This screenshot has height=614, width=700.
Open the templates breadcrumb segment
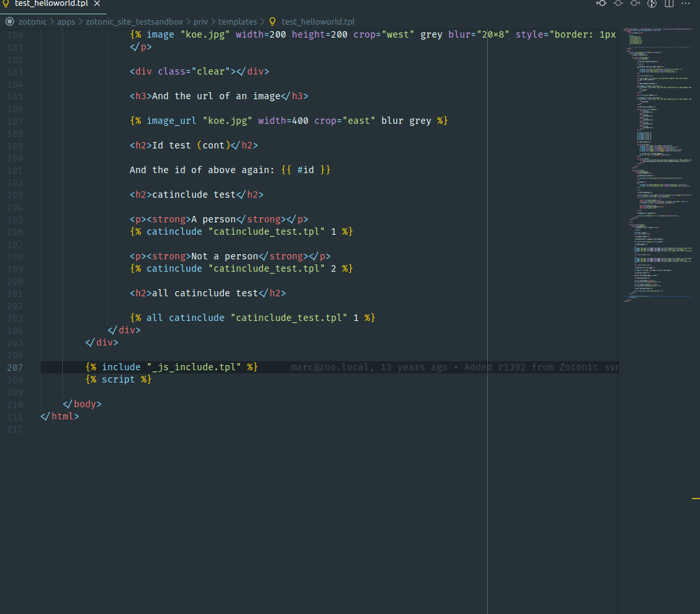[x=237, y=21]
